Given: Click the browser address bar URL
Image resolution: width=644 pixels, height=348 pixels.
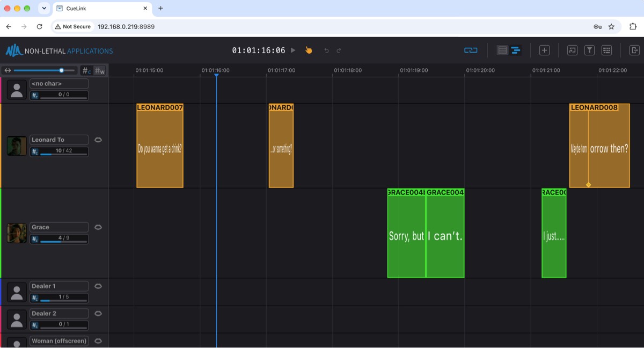Looking at the screenshot, I should click(126, 26).
